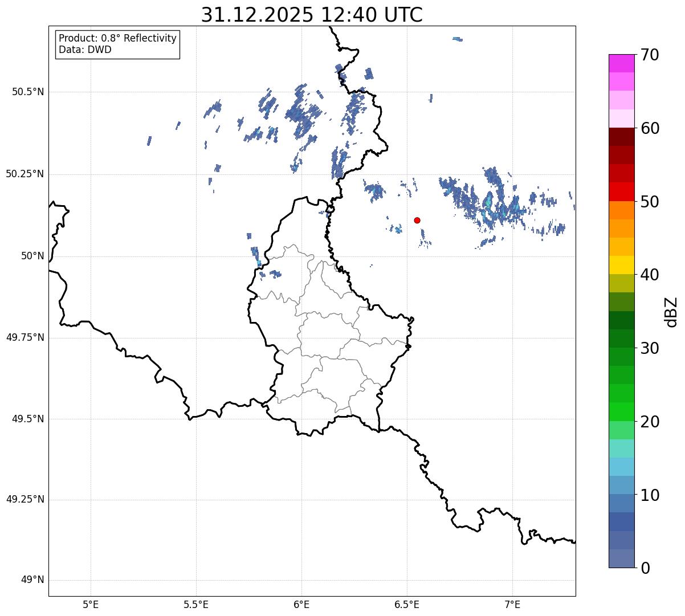
Task: Click the magenta colorbar segment below 70
Action: click(x=621, y=63)
